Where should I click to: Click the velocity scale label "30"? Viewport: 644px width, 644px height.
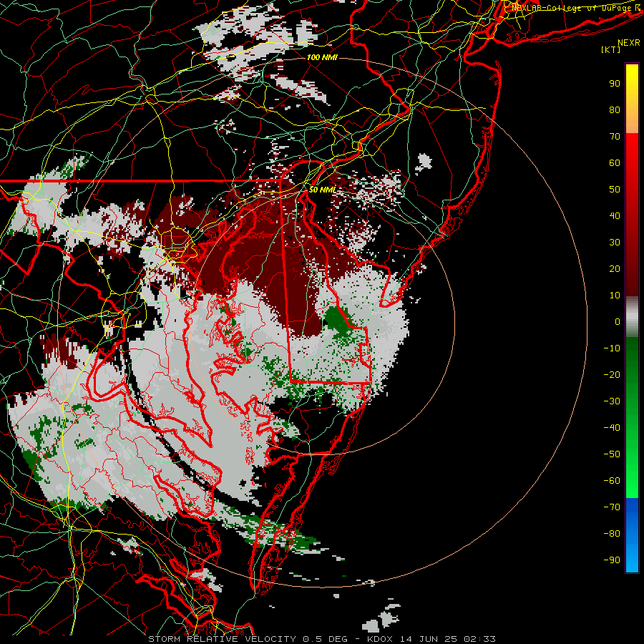pos(615,243)
